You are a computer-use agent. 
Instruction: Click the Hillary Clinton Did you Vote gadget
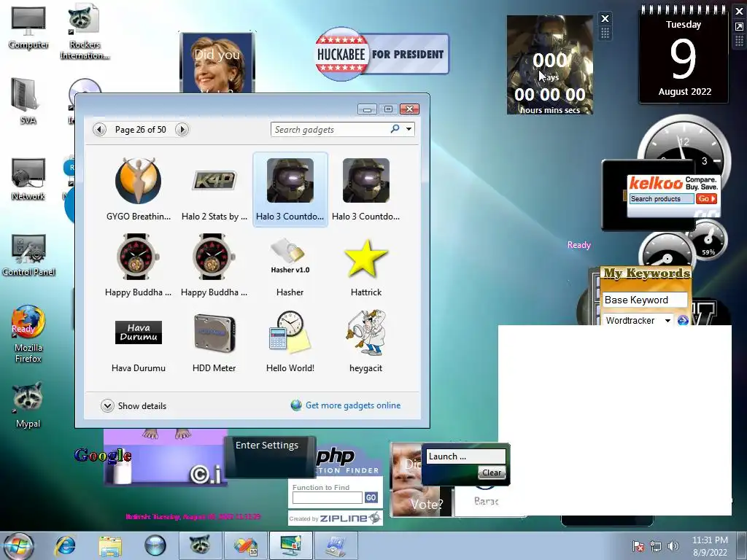pyautogui.click(x=217, y=63)
